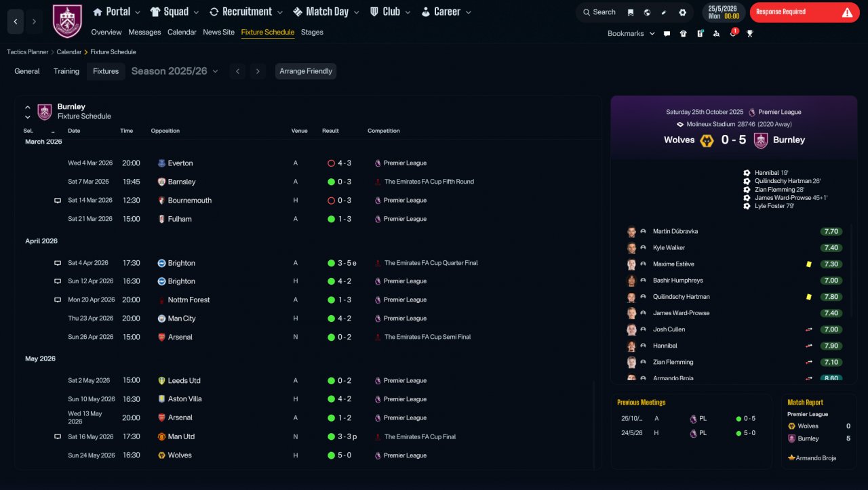
Task: Switch to the News Site tab
Action: [218, 32]
